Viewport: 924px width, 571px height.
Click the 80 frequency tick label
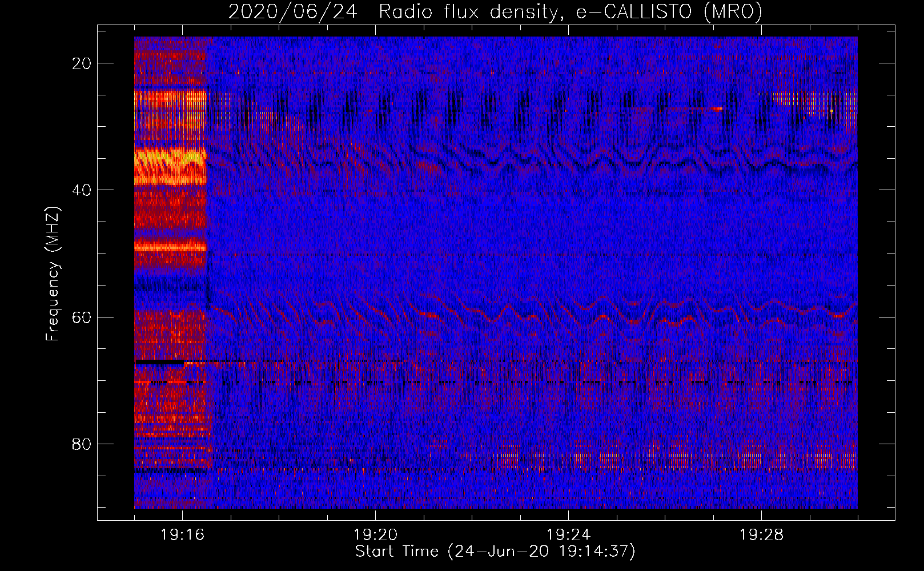click(82, 444)
